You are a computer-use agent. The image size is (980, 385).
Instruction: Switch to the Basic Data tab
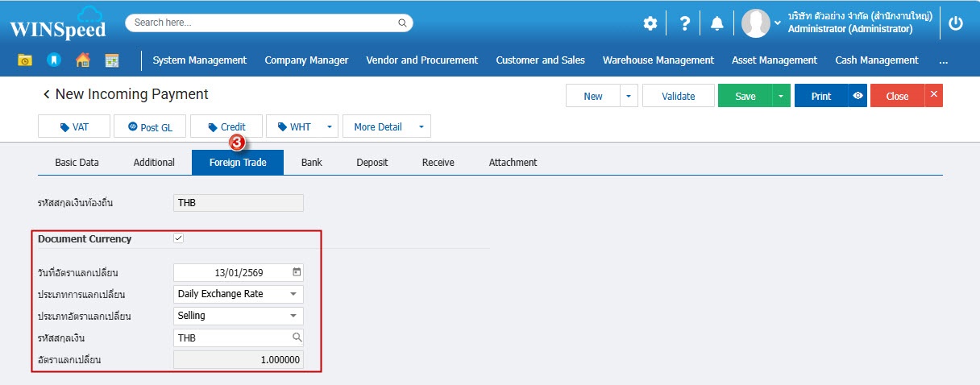click(x=77, y=163)
